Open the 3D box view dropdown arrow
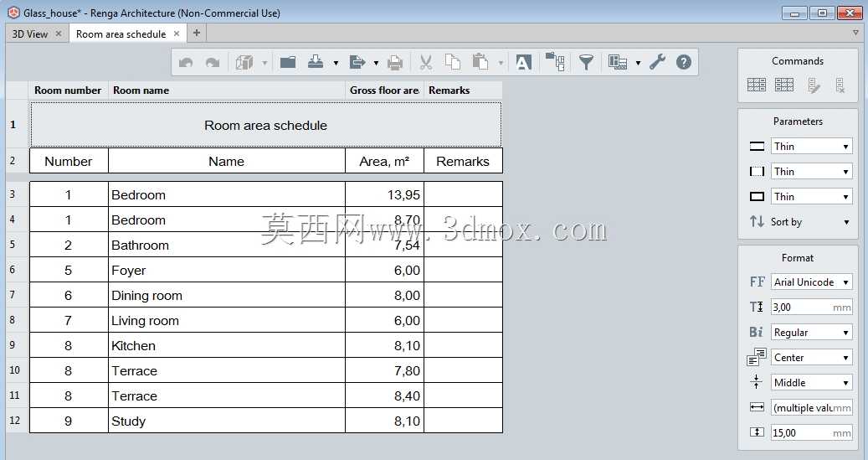The image size is (868, 460). coord(265,63)
